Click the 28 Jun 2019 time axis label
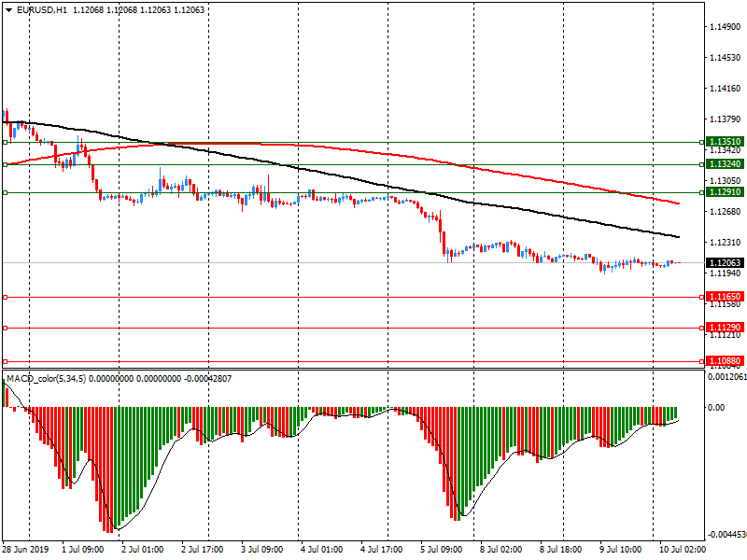This screenshot has width=747, height=560. [25, 549]
